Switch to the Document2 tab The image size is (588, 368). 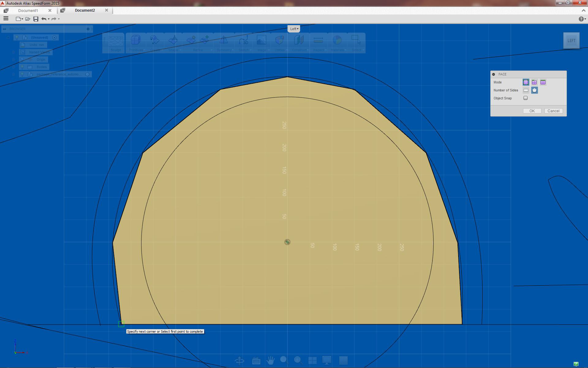pyautogui.click(x=85, y=10)
